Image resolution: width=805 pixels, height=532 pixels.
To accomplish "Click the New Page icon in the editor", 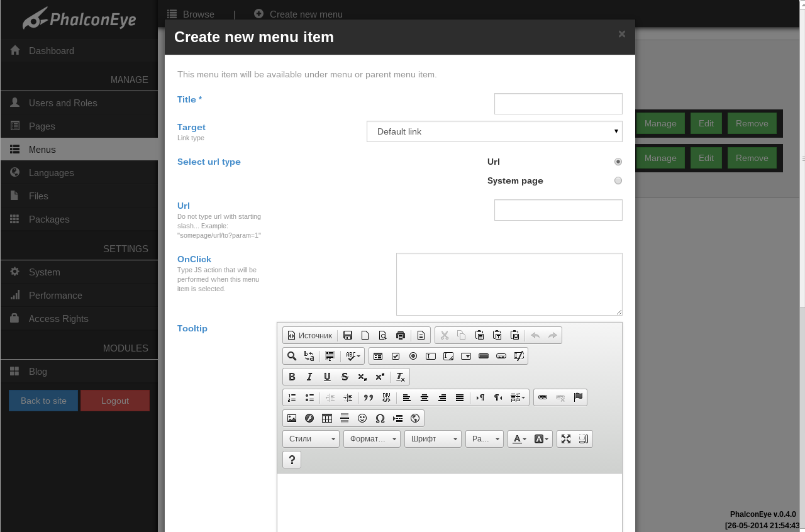I will 365,335.
